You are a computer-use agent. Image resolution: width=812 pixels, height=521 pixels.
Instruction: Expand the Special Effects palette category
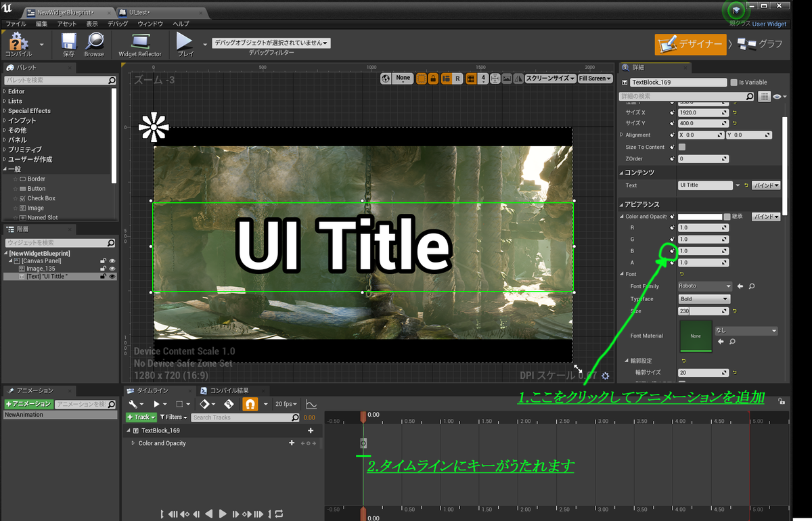pyautogui.click(x=5, y=111)
